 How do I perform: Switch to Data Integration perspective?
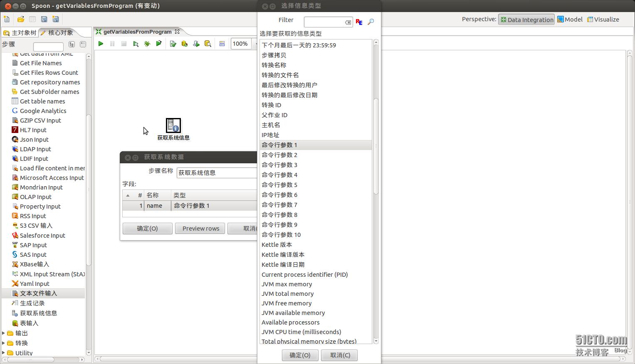click(526, 20)
